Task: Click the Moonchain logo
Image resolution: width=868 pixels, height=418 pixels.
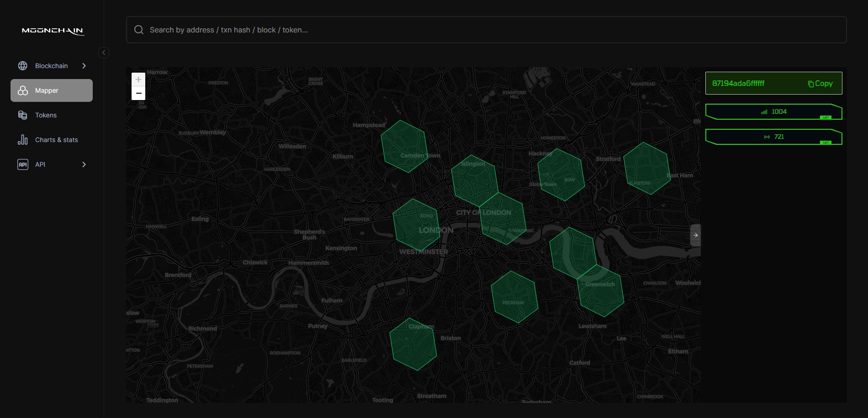Action: [53, 31]
